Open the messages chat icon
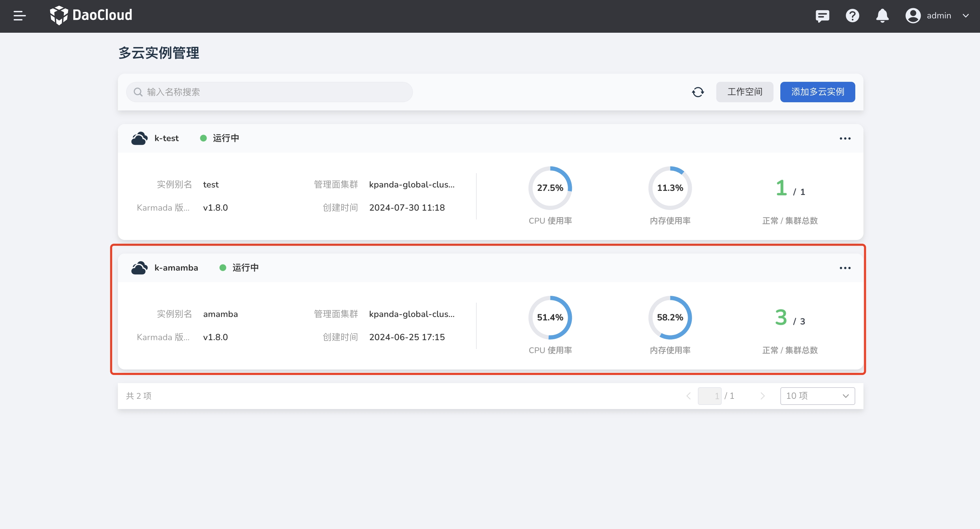Image resolution: width=980 pixels, height=529 pixels. [x=822, y=16]
